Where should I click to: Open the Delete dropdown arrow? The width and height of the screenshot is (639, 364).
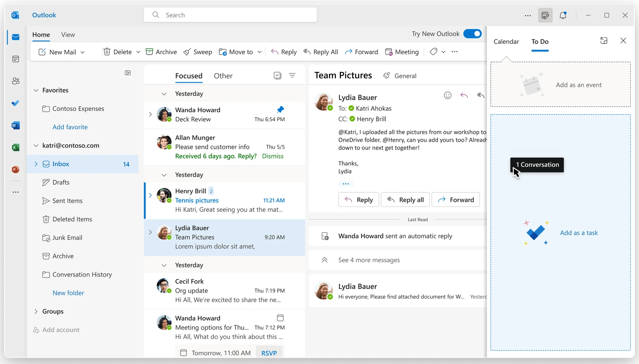tap(138, 52)
